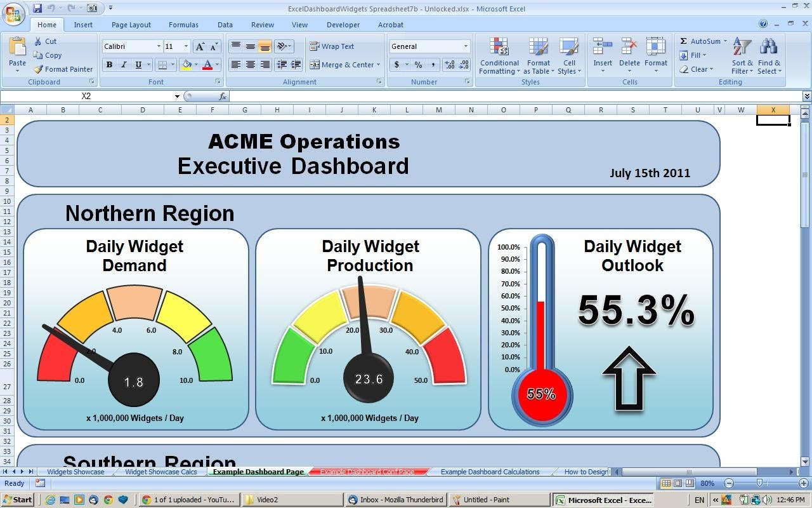Click the Insert Function fx button
The height and width of the screenshot is (508, 812).
pos(223,97)
